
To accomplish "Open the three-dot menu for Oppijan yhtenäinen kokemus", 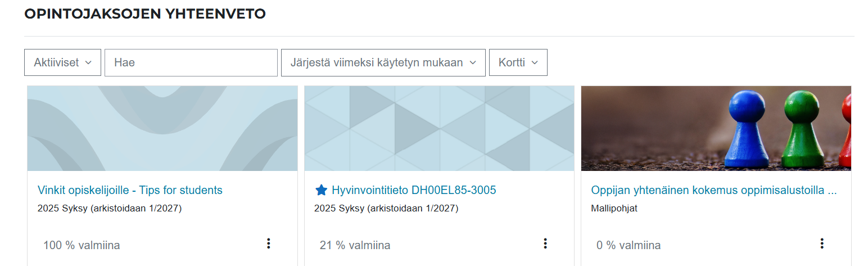I will coord(821,244).
